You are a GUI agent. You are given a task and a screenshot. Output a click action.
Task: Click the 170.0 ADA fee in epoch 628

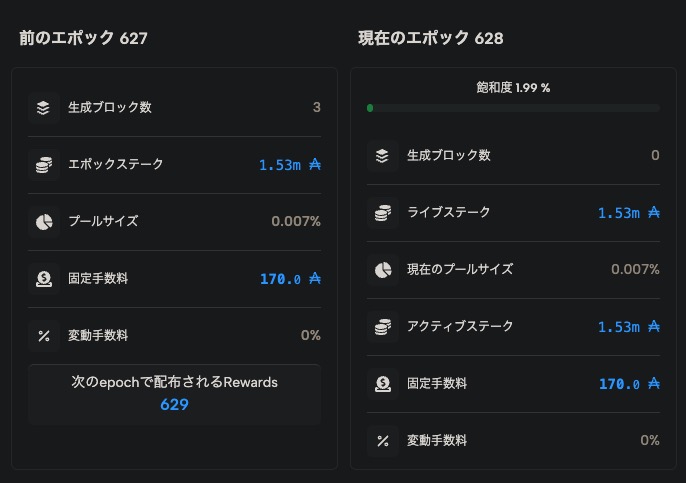(x=629, y=384)
